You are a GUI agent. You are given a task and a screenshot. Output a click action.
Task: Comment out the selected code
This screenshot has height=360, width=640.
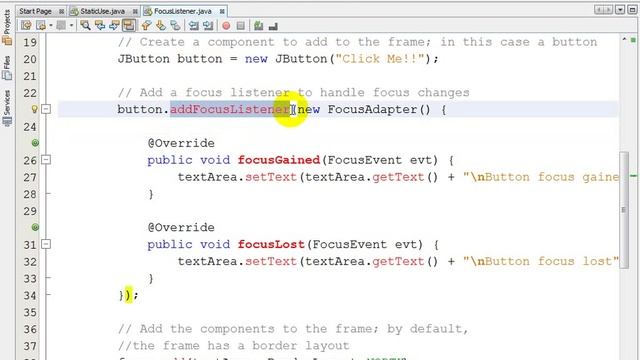[x=258, y=26]
